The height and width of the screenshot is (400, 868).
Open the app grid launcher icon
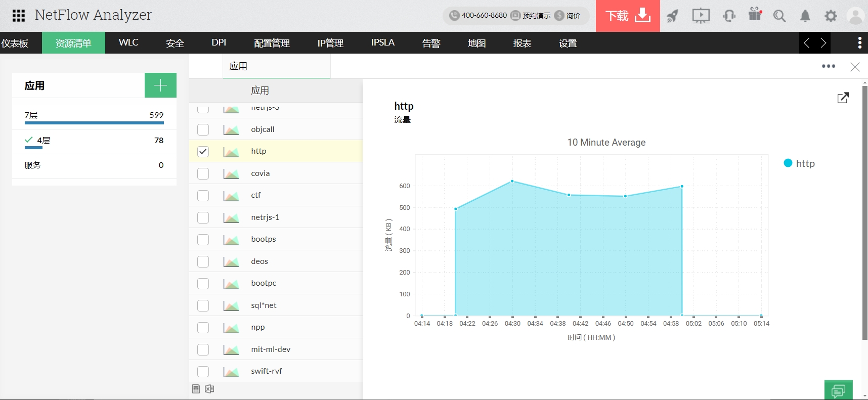19,16
